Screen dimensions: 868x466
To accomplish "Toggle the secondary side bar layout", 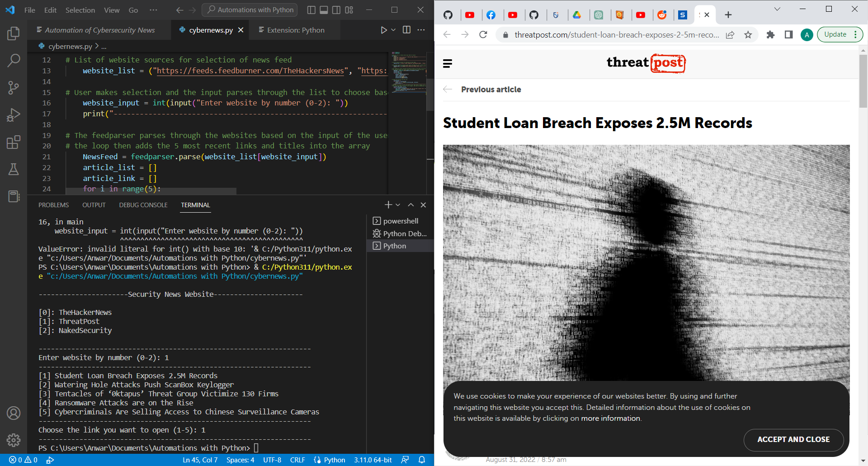I will pos(336,10).
